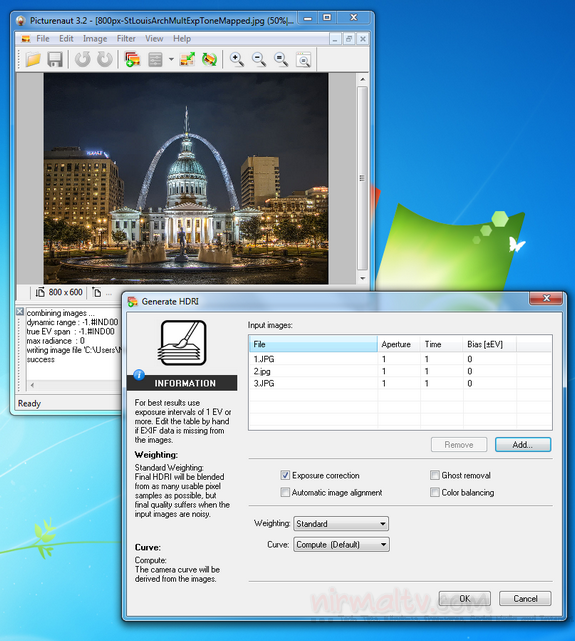Viewport: 575px width, 641px height.
Task: Click the vertical scrollbar thumb in image view
Action: click(362, 178)
